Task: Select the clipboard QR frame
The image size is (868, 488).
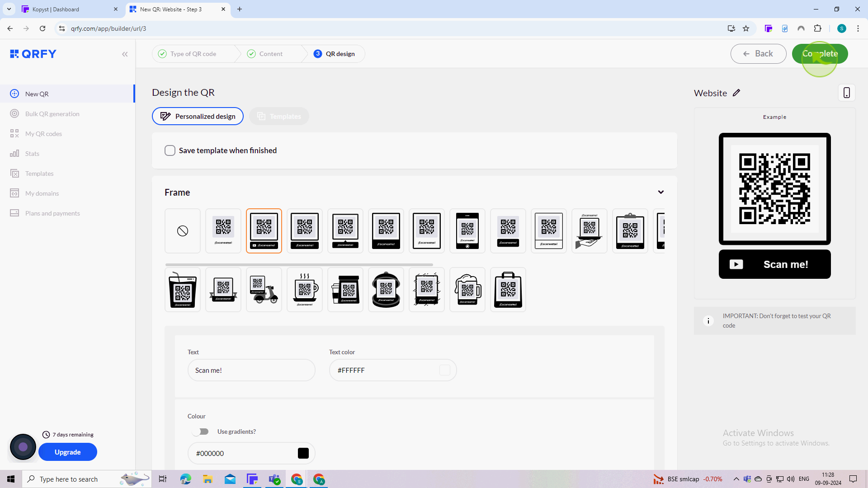Action: [630, 231]
